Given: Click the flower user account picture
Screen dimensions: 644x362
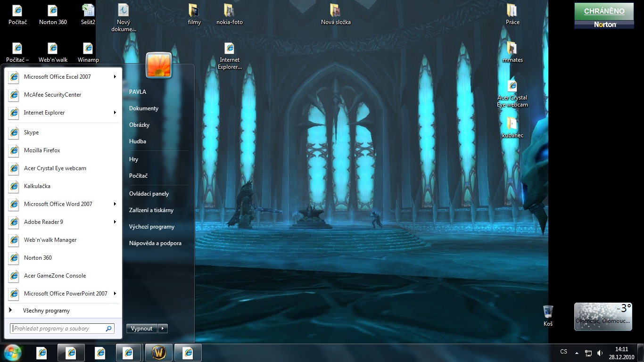Looking at the screenshot, I should tap(159, 65).
